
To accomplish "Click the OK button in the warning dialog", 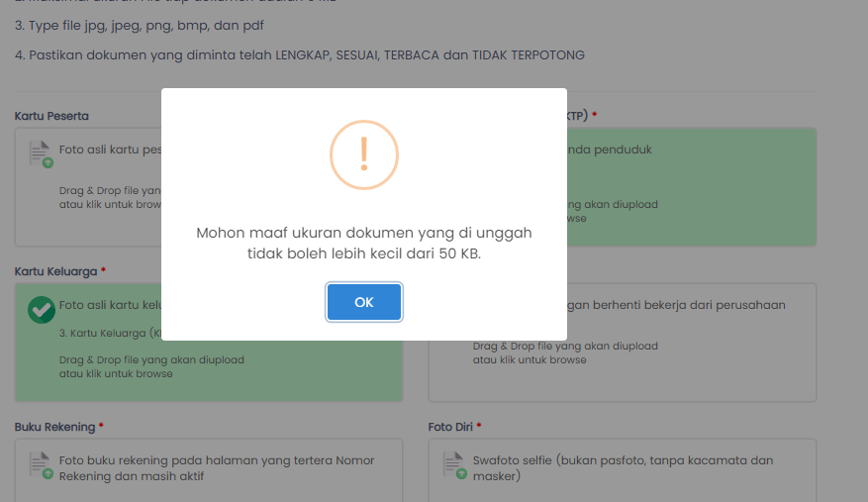I will point(363,302).
